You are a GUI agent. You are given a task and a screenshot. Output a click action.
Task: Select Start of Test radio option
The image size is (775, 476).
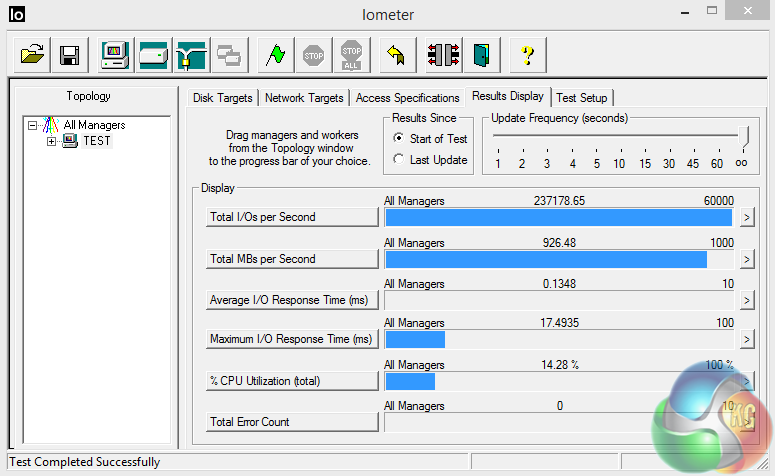(398, 138)
